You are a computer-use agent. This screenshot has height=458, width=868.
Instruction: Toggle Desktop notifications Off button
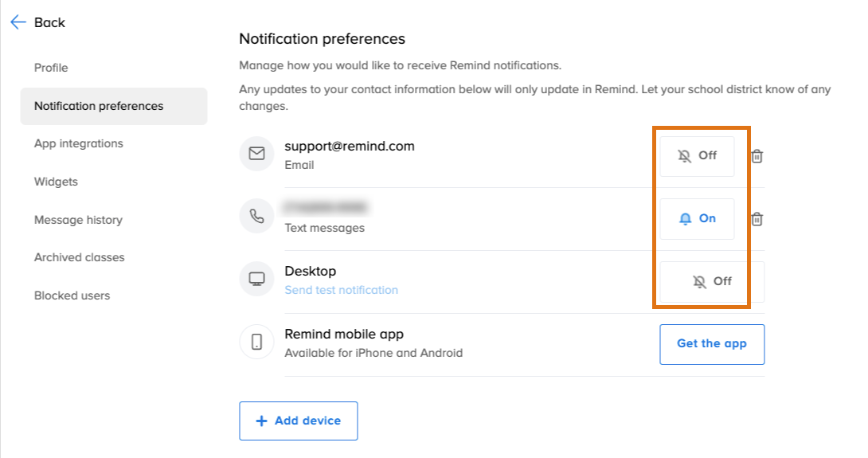(x=711, y=282)
